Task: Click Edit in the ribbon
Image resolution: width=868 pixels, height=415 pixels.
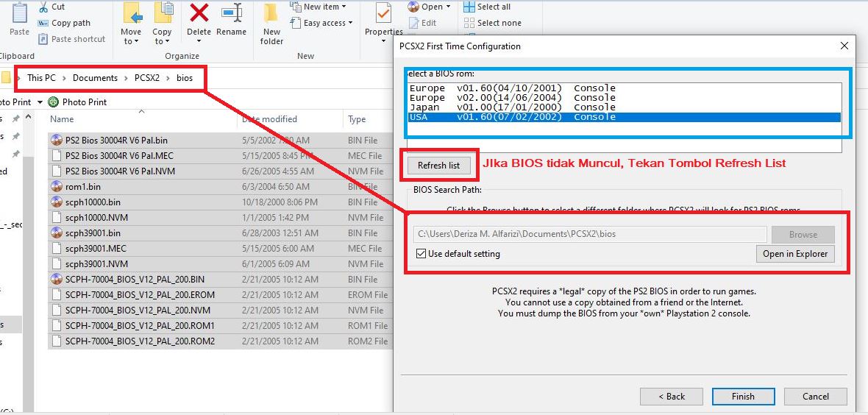Action: pyautogui.click(x=423, y=23)
